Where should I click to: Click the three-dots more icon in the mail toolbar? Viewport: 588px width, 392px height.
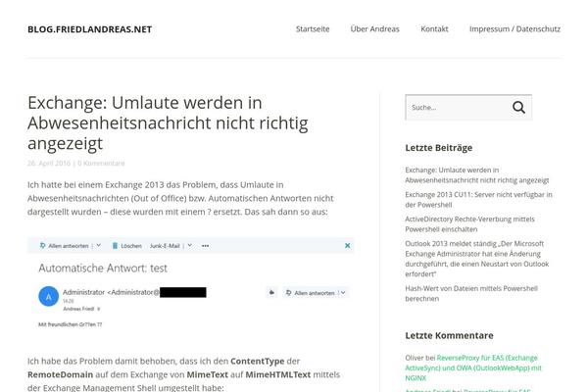coord(205,246)
